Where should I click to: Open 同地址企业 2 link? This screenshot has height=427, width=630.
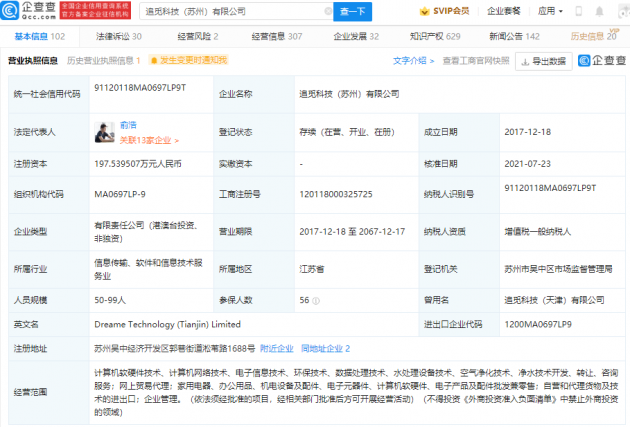pos(325,349)
